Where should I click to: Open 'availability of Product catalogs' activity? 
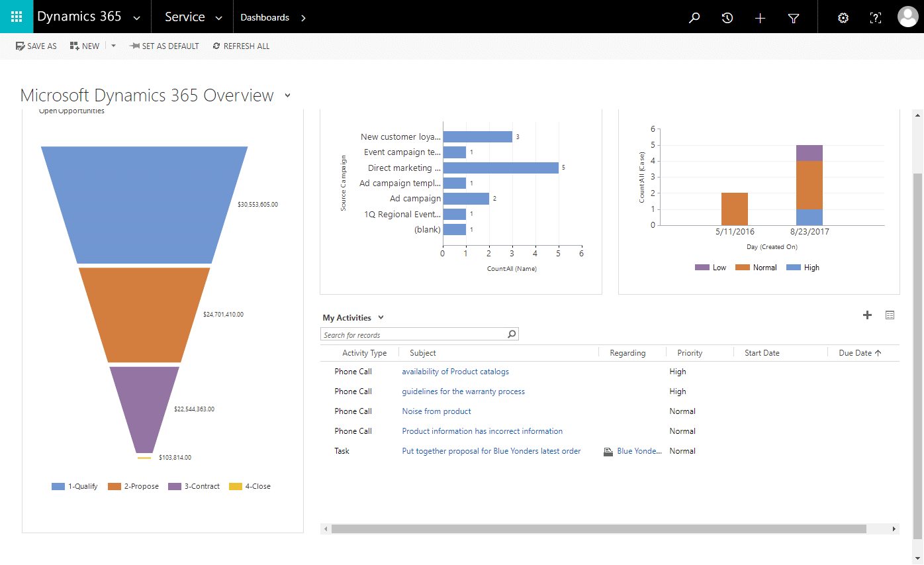tap(455, 372)
